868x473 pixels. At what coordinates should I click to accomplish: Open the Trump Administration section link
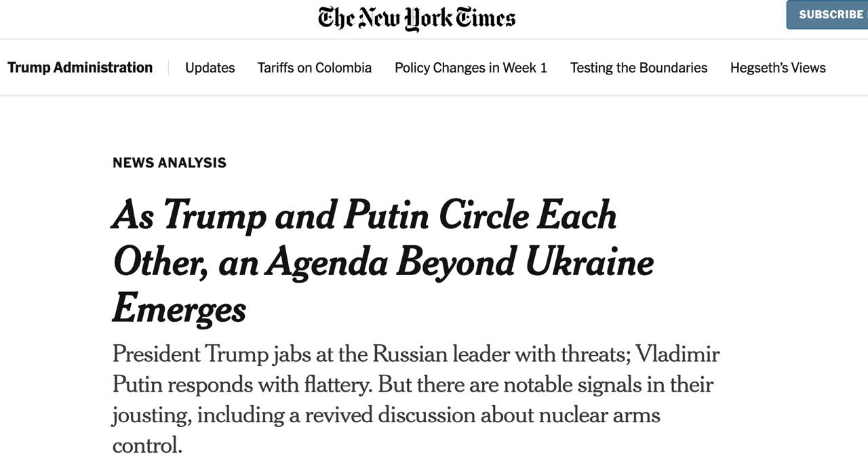[x=80, y=68]
